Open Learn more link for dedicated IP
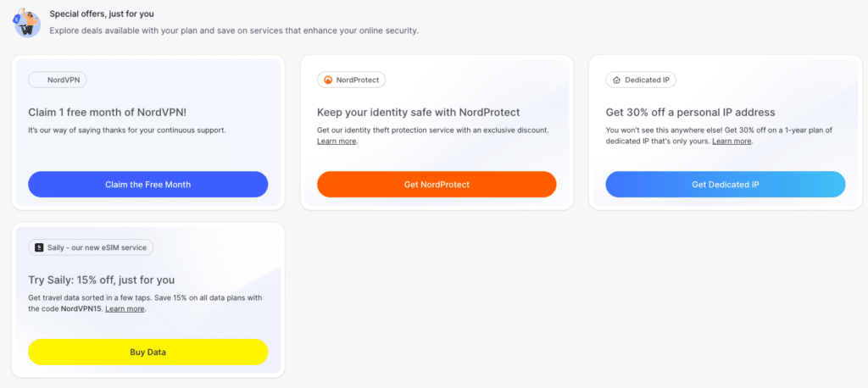 732,141
